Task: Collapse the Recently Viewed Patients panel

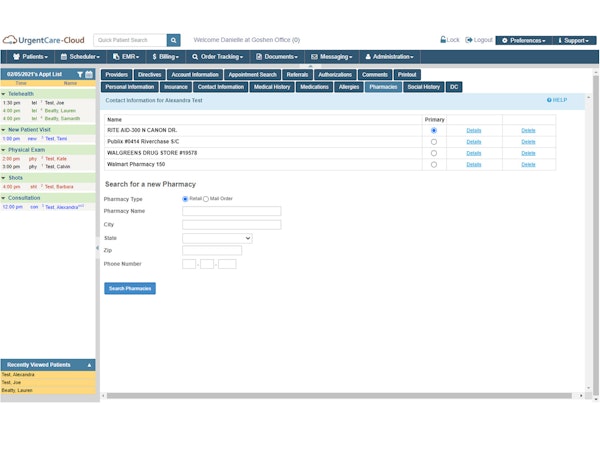Action: click(x=89, y=365)
